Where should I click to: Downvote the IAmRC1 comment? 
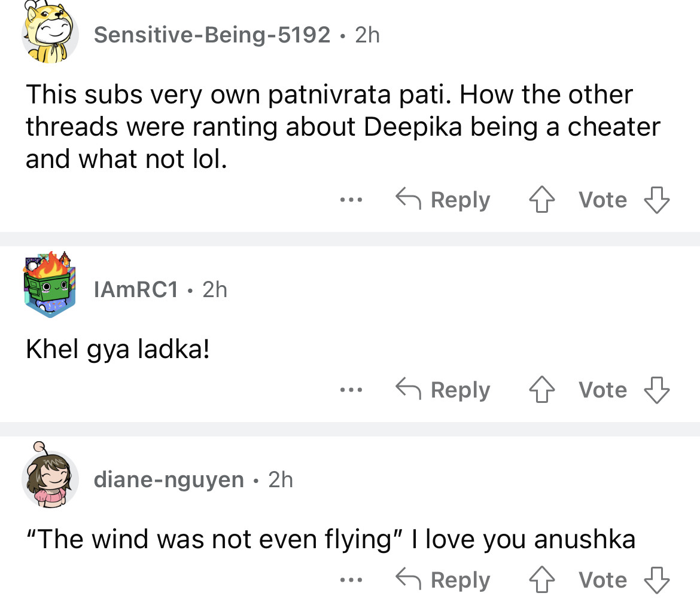(x=656, y=390)
